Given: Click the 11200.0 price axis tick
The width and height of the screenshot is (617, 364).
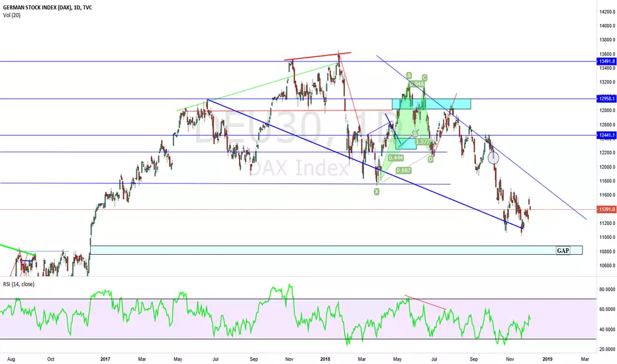Looking at the screenshot, I should point(607,224).
